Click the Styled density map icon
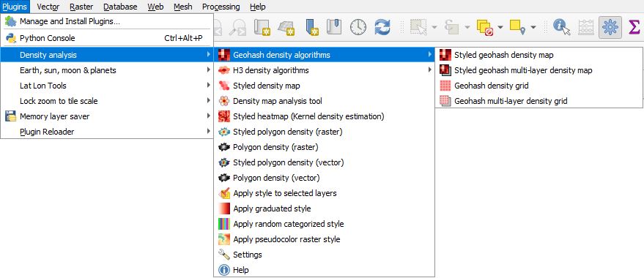 tap(224, 86)
